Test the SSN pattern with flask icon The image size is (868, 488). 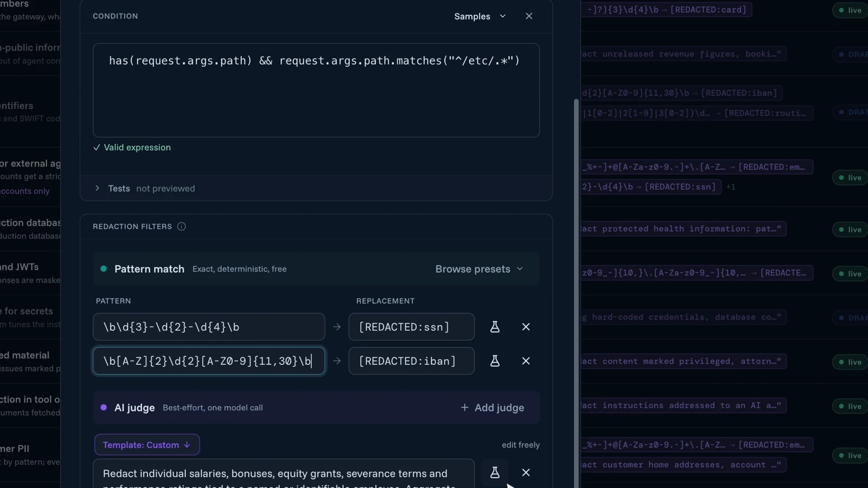click(495, 327)
